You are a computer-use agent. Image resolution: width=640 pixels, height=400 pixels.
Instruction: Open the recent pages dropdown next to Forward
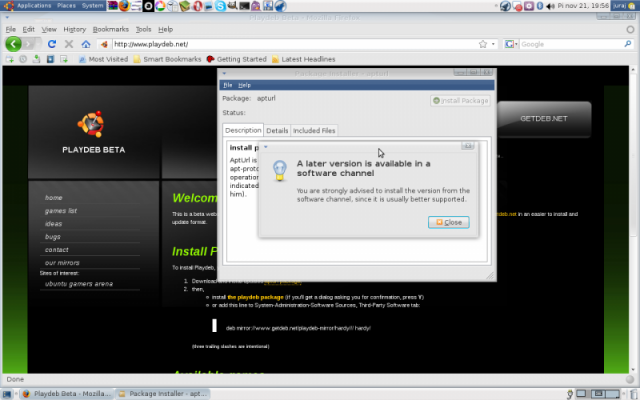39,44
